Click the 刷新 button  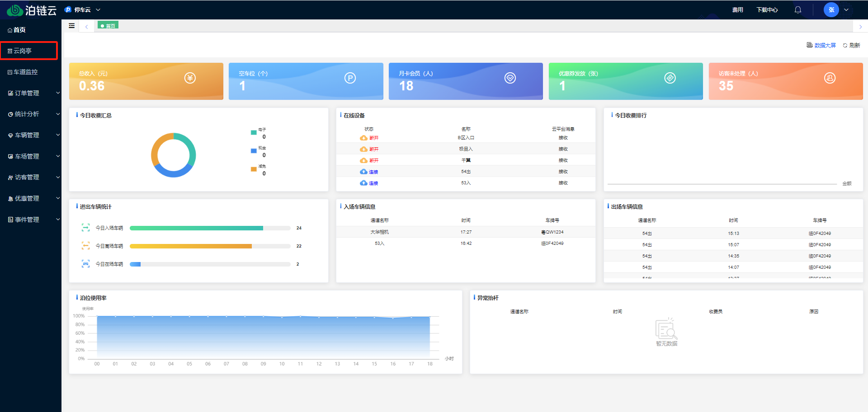pyautogui.click(x=851, y=45)
